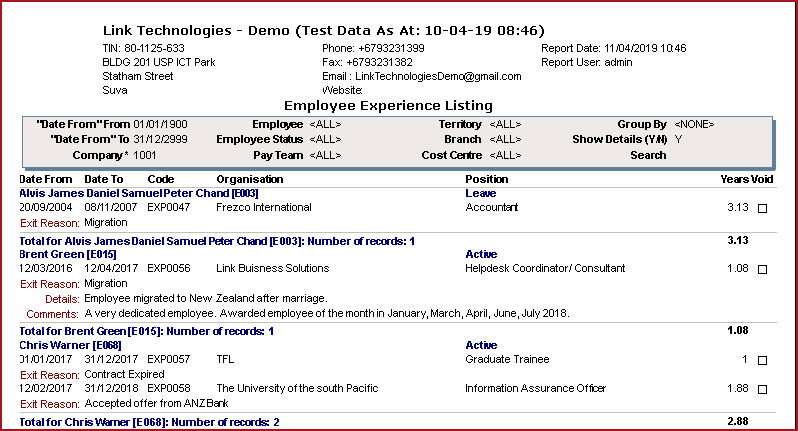The height and width of the screenshot is (431, 798).
Task: Click the Employee filter <ALL> value
Action: click(x=329, y=124)
